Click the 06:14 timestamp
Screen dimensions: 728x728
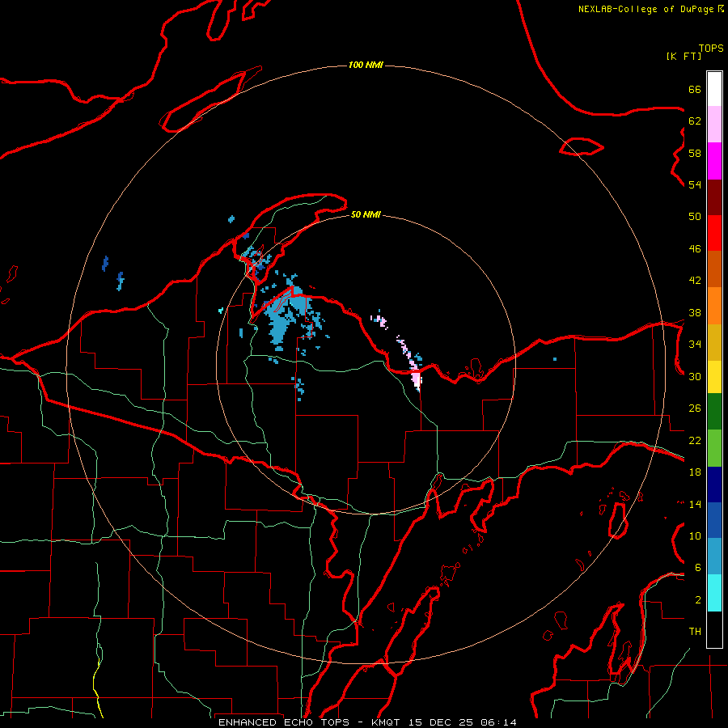[x=498, y=722]
